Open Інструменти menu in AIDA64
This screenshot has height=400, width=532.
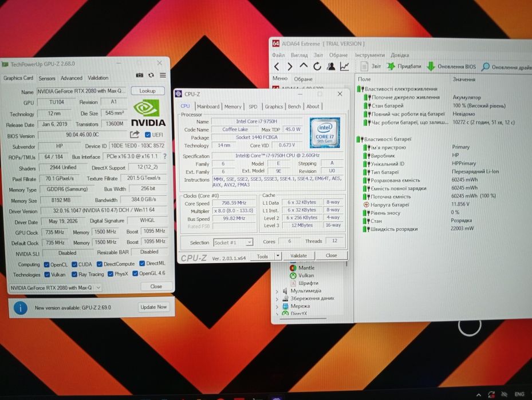tap(369, 55)
